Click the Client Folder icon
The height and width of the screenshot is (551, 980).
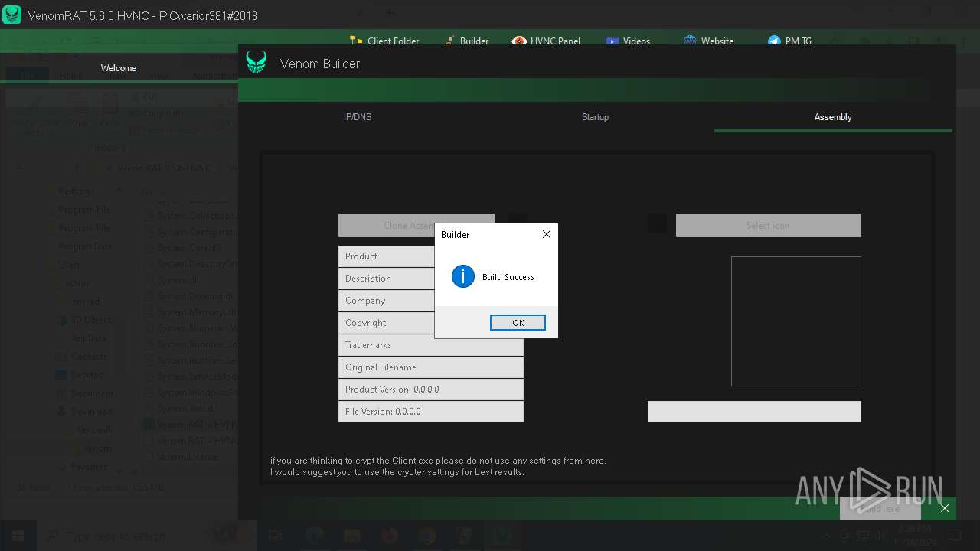coord(356,41)
